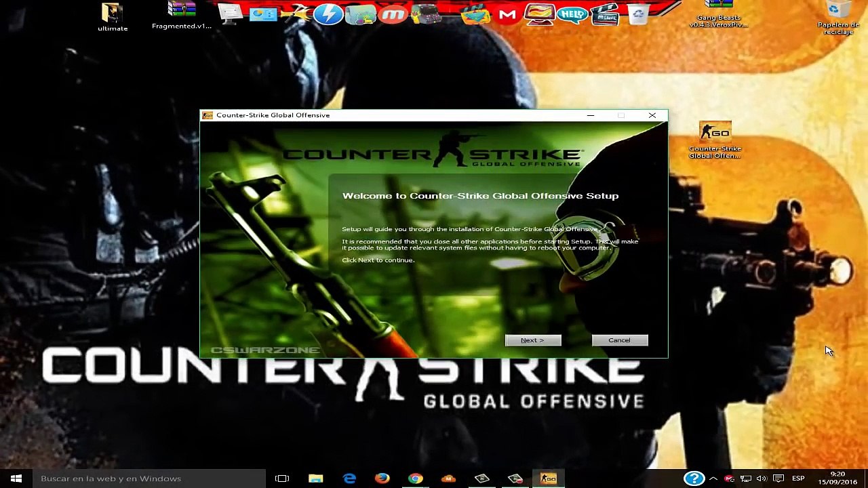This screenshot has width=868, height=488.
Task: Open the volume control tray icon
Action: [762, 479]
